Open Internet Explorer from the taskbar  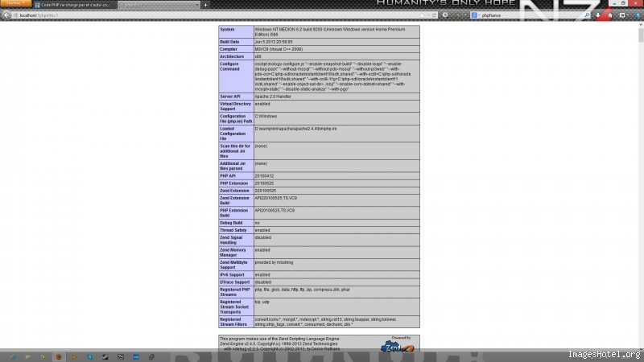13,357
